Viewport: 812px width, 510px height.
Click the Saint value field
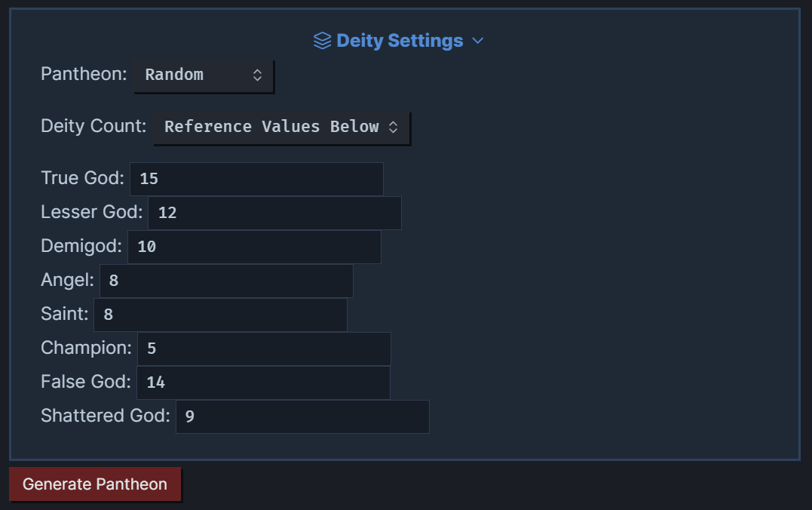(219, 315)
